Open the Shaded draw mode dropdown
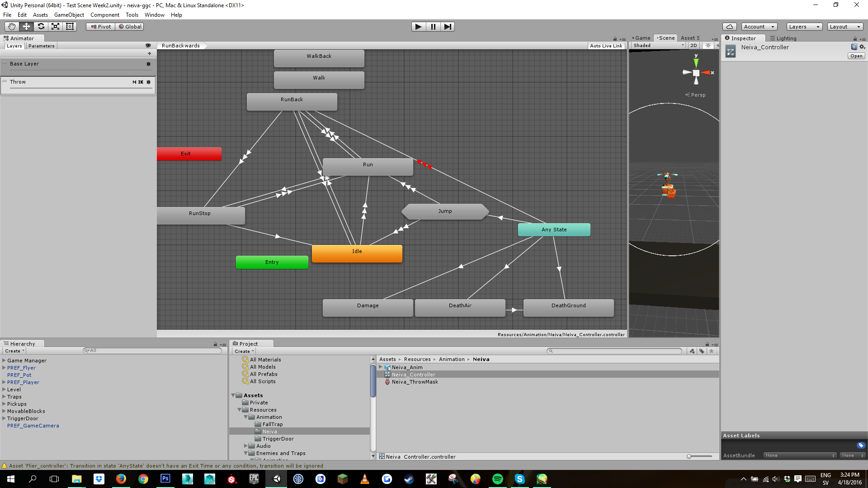Viewport: 868px width, 488px height. 657,45
